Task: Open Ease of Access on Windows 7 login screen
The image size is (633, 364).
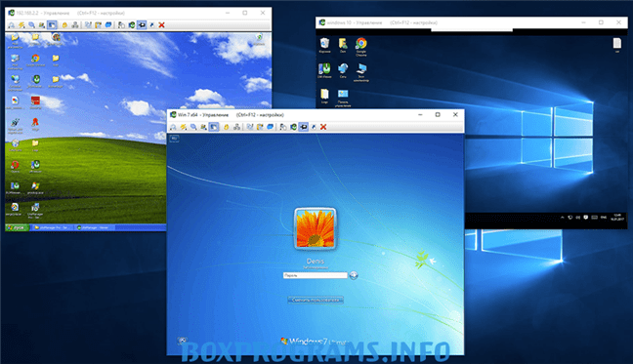Action: [x=182, y=341]
